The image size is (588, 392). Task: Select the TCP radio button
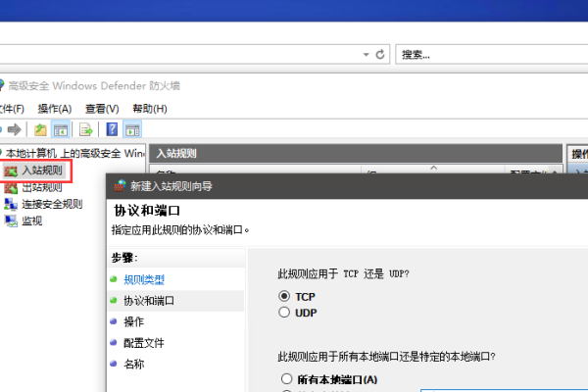click(285, 295)
